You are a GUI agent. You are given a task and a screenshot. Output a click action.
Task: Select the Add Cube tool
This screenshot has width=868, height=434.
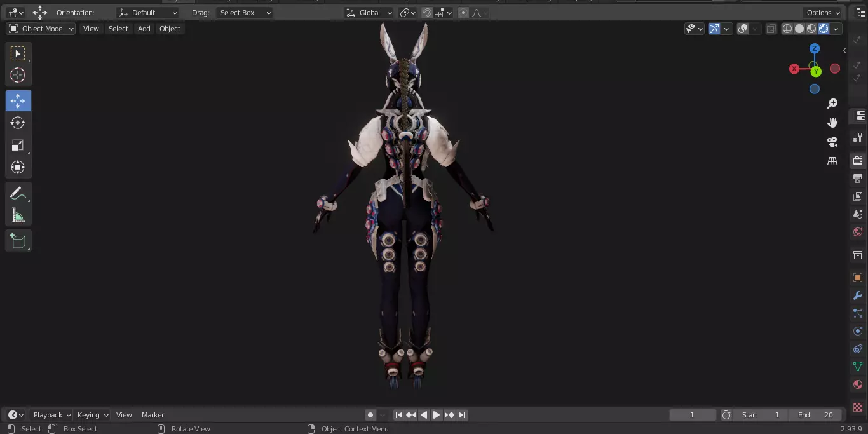click(18, 241)
